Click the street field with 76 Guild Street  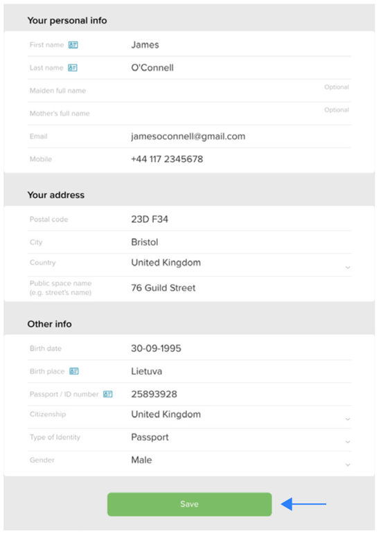[190, 288]
